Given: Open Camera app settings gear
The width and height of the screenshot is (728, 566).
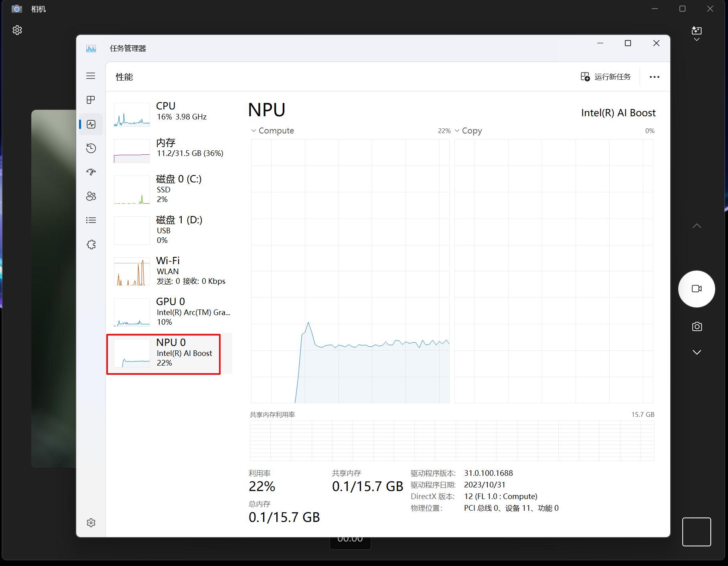Looking at the screenshot, I should coord(17,30).
